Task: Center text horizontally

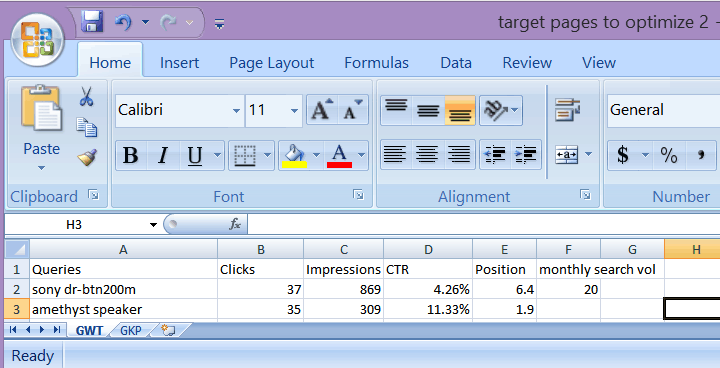Action: 427,155
